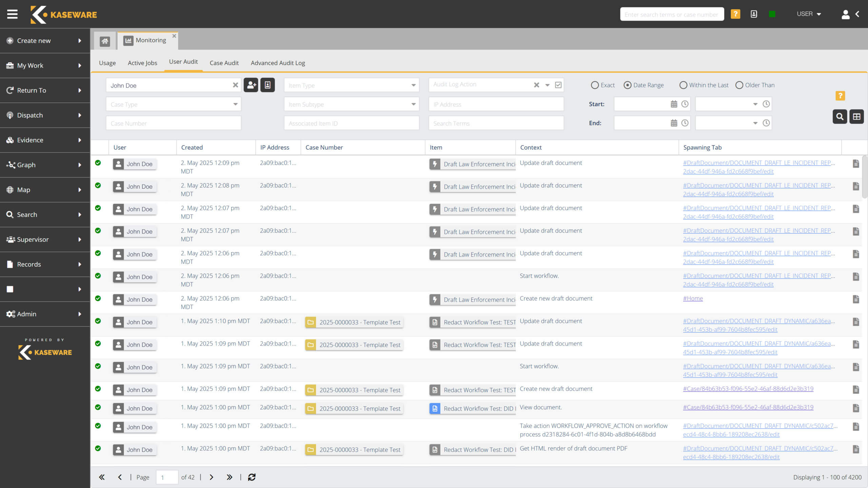Open the #Home spawning tab link
Screen dimensions: 868x488
(693, 298)
